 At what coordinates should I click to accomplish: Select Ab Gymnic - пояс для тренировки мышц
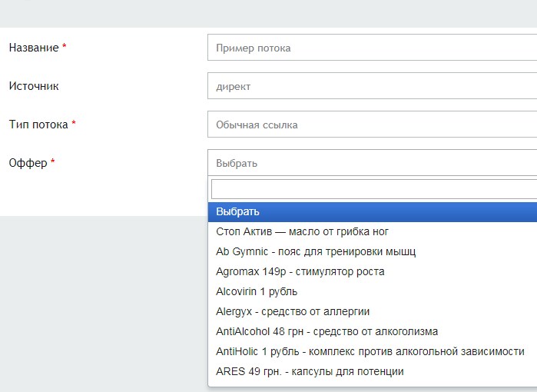click(x=316, y=251)
